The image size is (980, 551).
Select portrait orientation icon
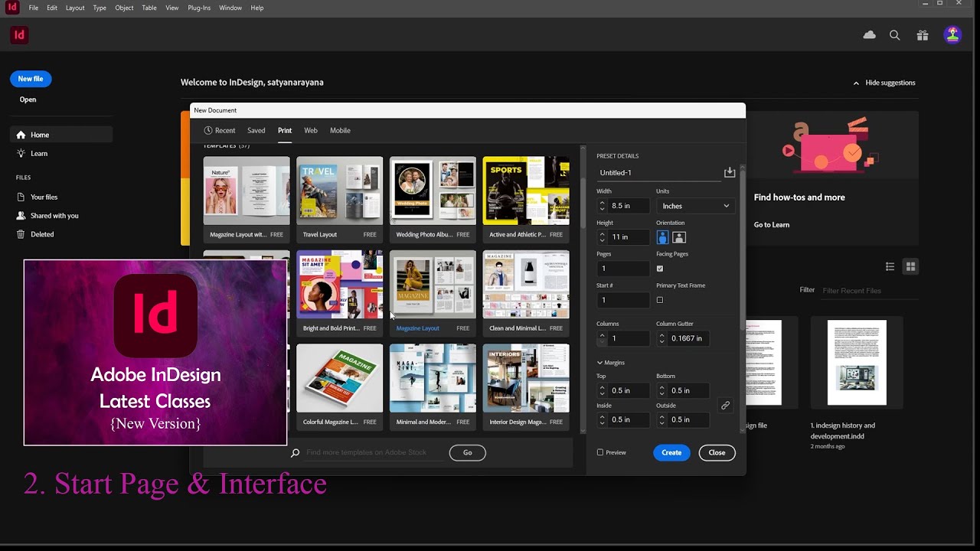pos(662,237)
